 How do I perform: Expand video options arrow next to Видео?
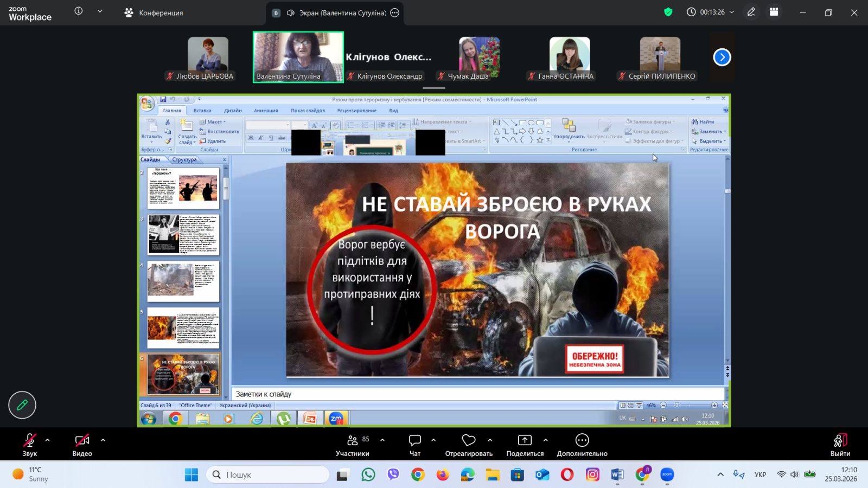pos(103,440)
